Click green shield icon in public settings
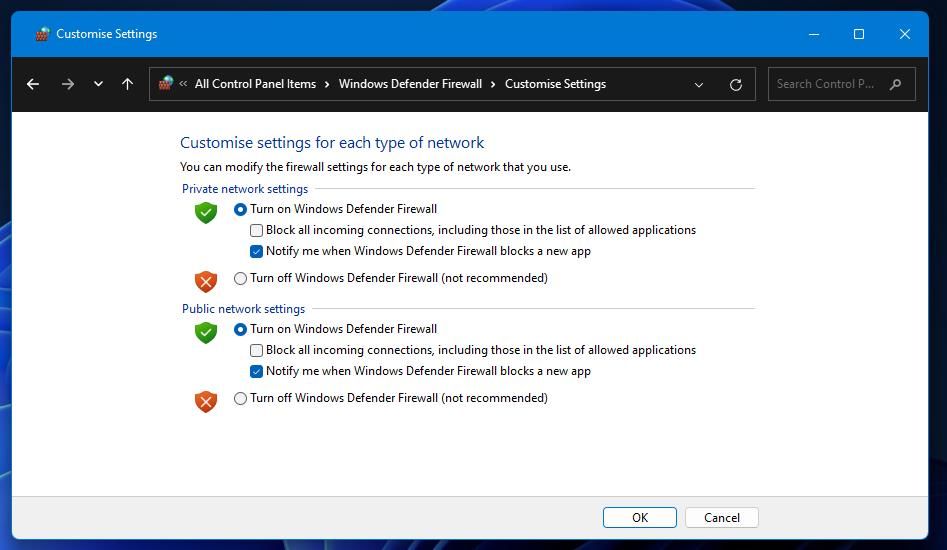The image size is (947, 550). coord(206,333)
